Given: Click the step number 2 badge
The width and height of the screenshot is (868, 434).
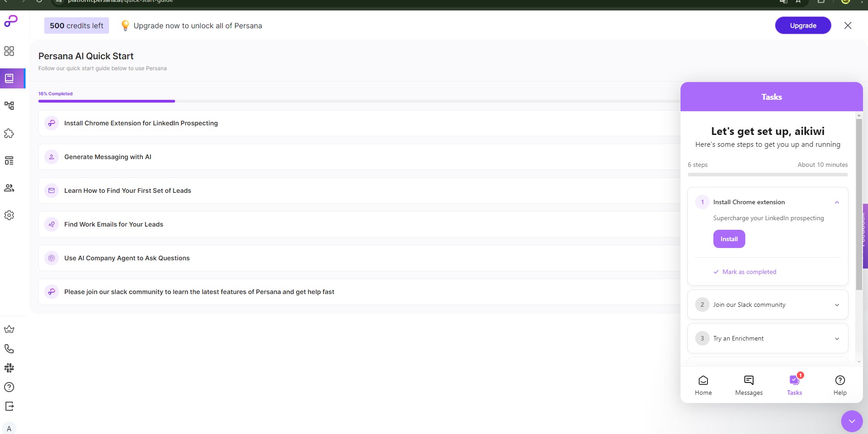Looking at the screenshot, I should [702, 305].
